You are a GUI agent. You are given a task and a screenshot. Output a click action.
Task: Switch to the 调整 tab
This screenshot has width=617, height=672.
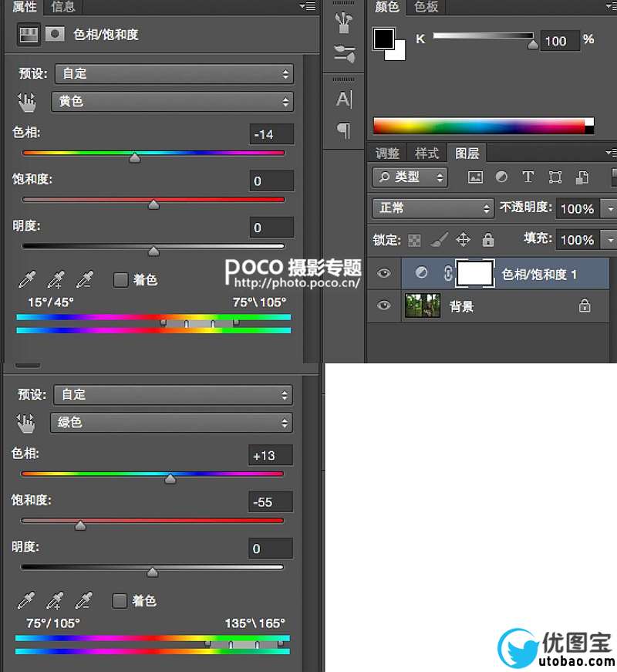pos(387,153)
